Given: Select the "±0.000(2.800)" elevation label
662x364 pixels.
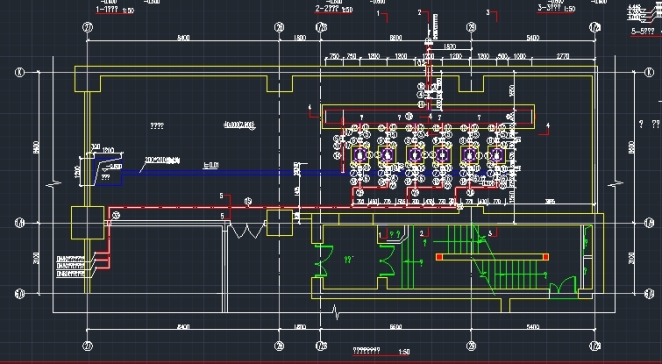Looking at the screenshot, I should pyautogui.click(x=239, y=125).
